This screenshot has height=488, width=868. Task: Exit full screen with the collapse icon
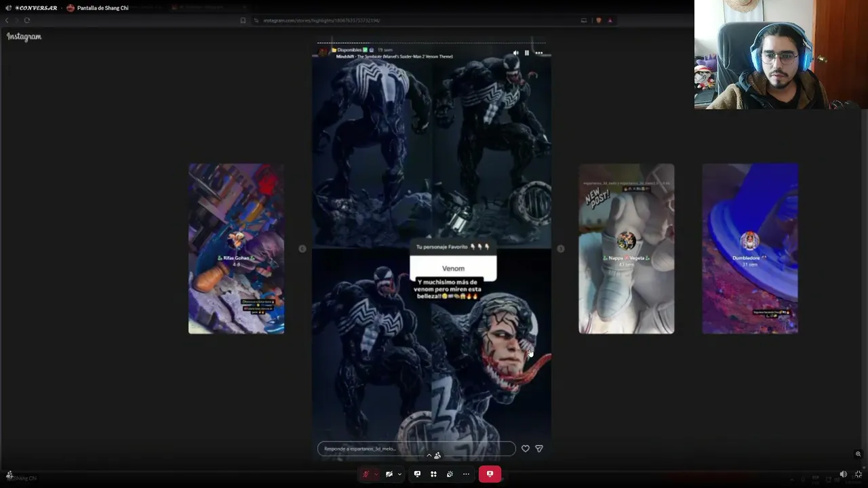859,474
